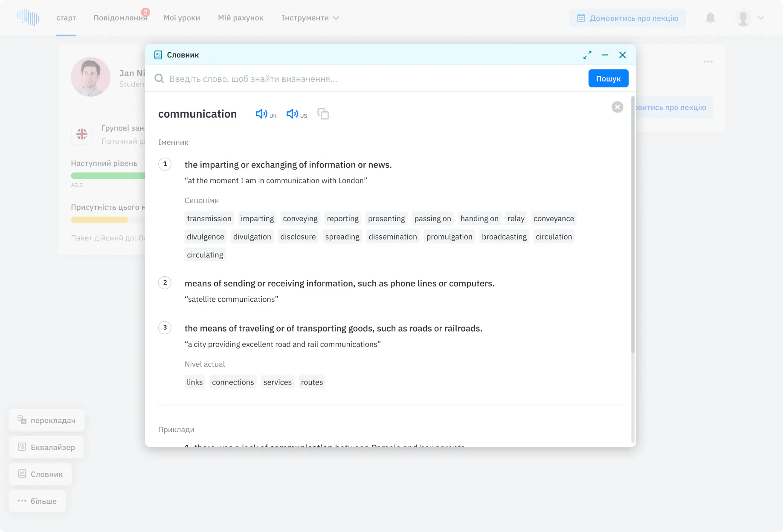
Task: Copy the word communication
Action: tap(323, 114)
